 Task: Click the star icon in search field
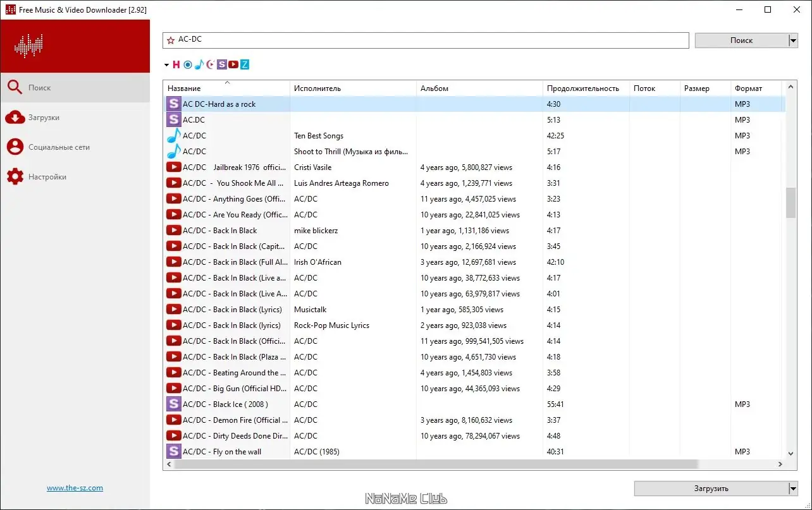pos(171,40)
